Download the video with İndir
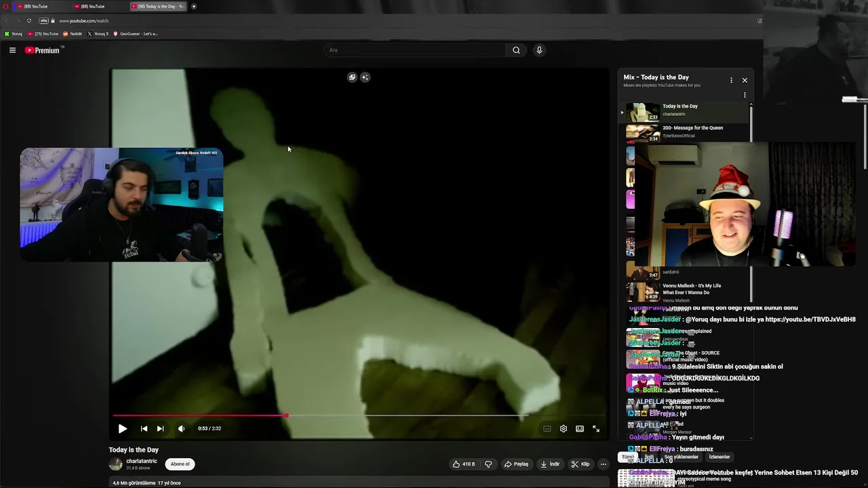 tap(550, 464)
